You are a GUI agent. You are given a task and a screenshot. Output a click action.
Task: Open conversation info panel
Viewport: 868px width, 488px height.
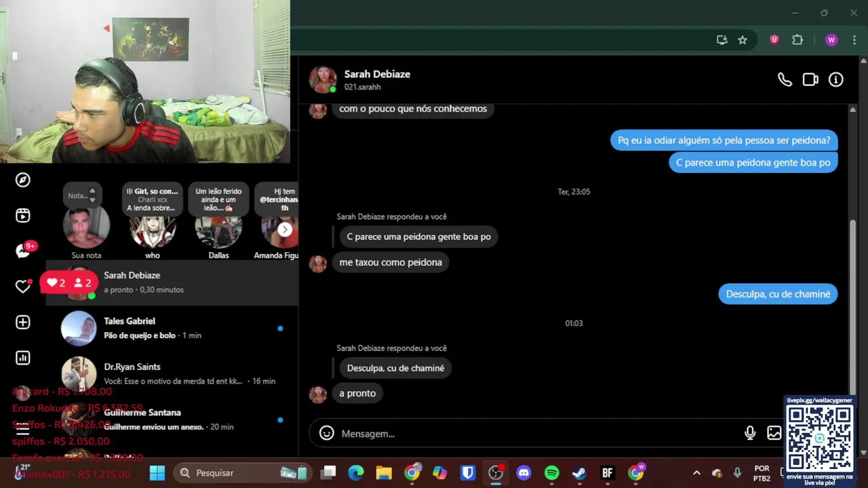(836, 80)
